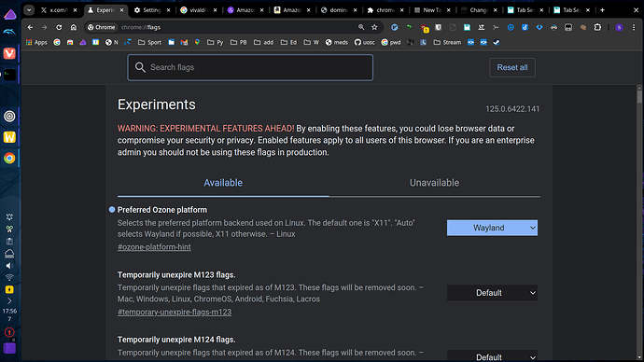Open the #temporary-unexpire-flags-m123 link
The height and width of the screenshot is (362, 644).
pos(175,312)
